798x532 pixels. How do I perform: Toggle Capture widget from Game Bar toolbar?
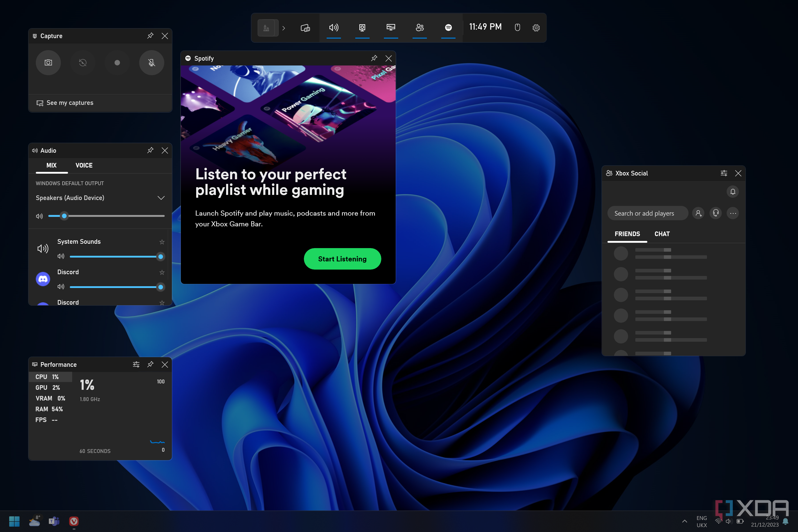[x=362, y=27]
